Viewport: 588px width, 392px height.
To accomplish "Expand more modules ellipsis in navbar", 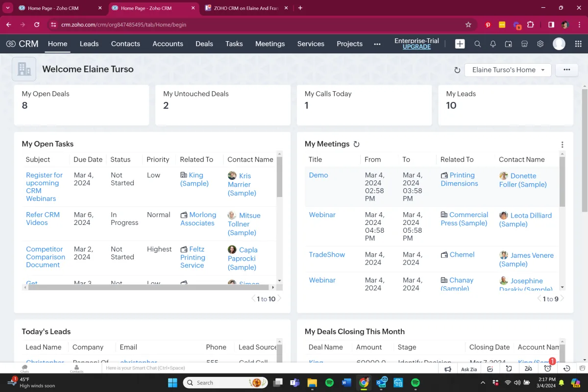I will [x=377, y=44].
